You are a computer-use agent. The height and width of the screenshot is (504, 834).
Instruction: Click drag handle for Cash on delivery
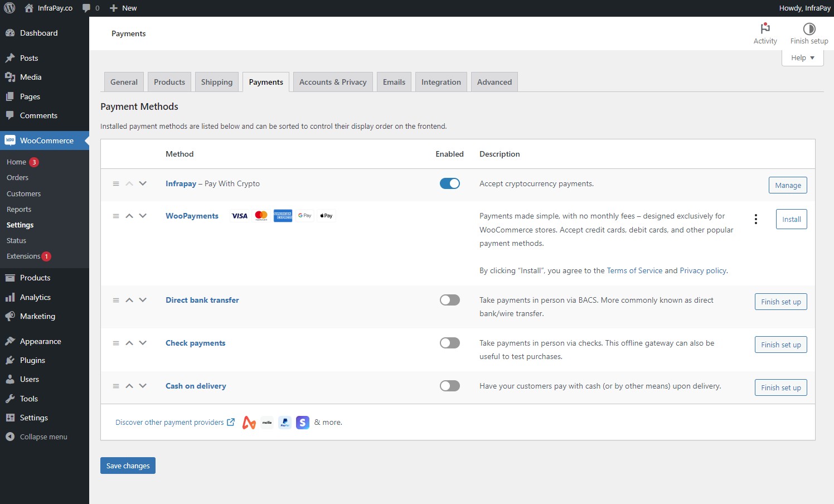coord(116,386)
